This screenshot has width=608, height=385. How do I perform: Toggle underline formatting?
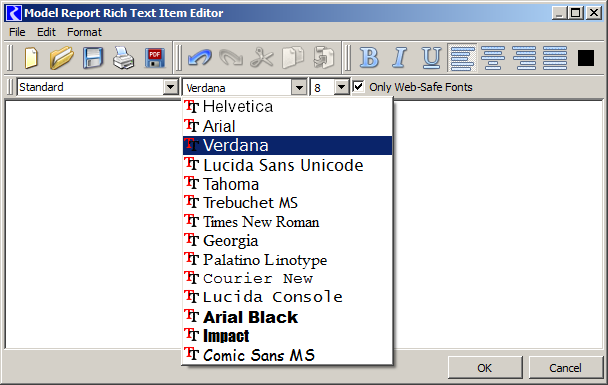(x=431, y=58)
